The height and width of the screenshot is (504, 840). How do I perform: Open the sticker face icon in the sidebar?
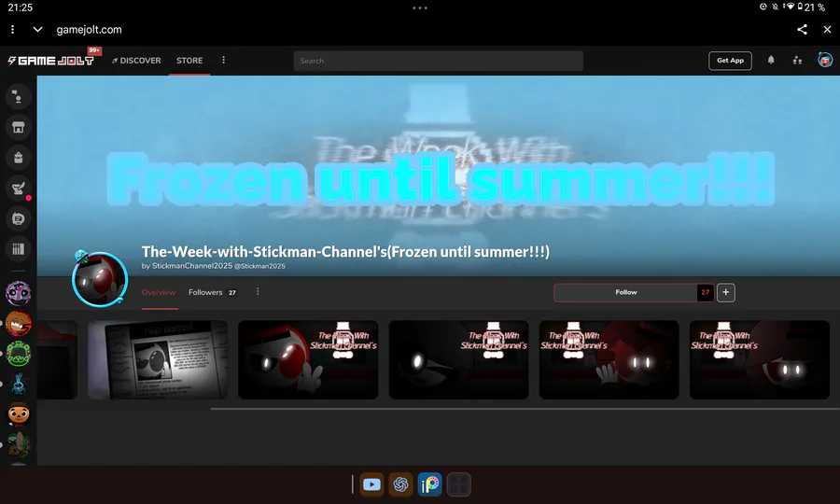tap(19, 218)
